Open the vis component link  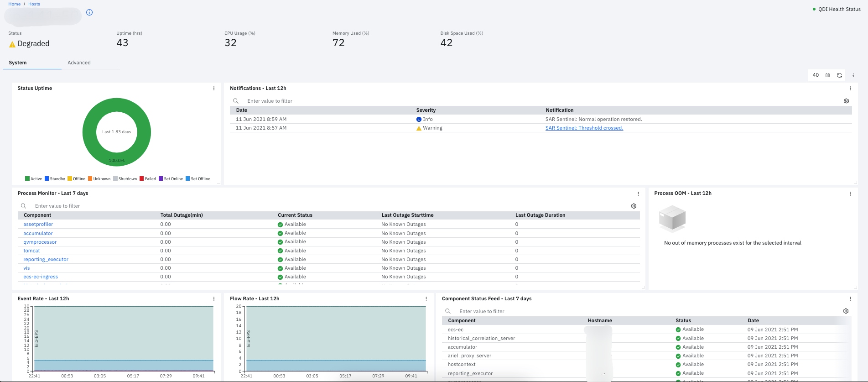[26, 268]
